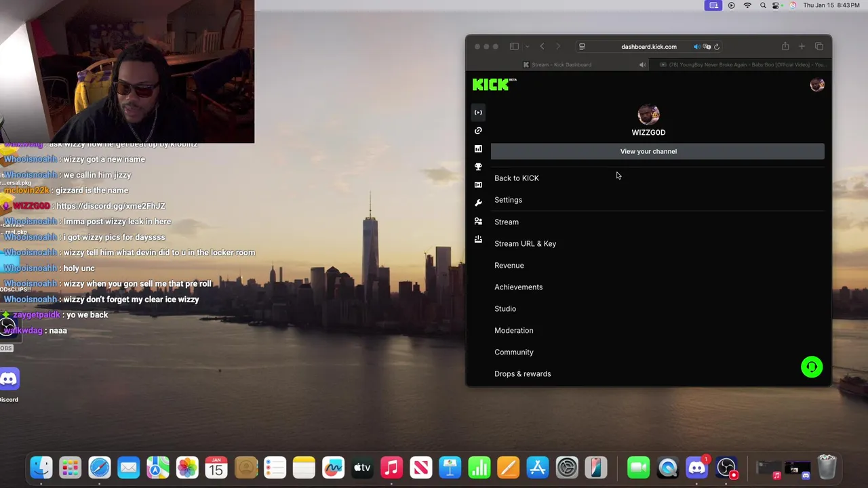
Task: Open the Safari page menu icon in address bar
Action: coord(582,47)
